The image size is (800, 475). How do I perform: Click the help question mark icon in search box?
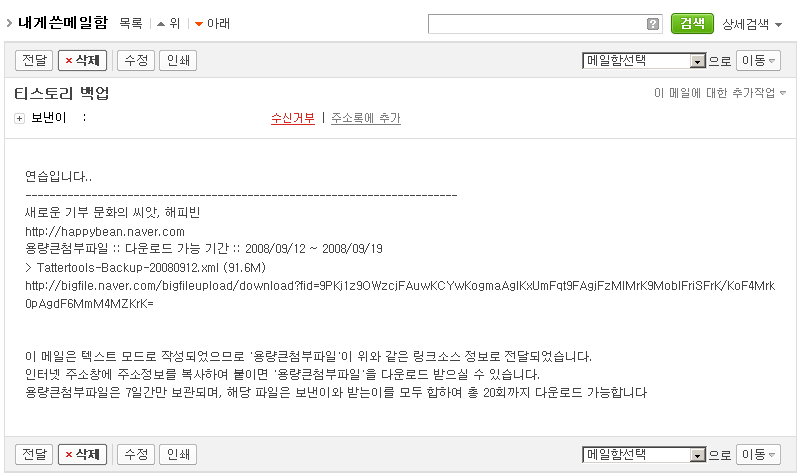pyautogui.click(x=653, y=24)
